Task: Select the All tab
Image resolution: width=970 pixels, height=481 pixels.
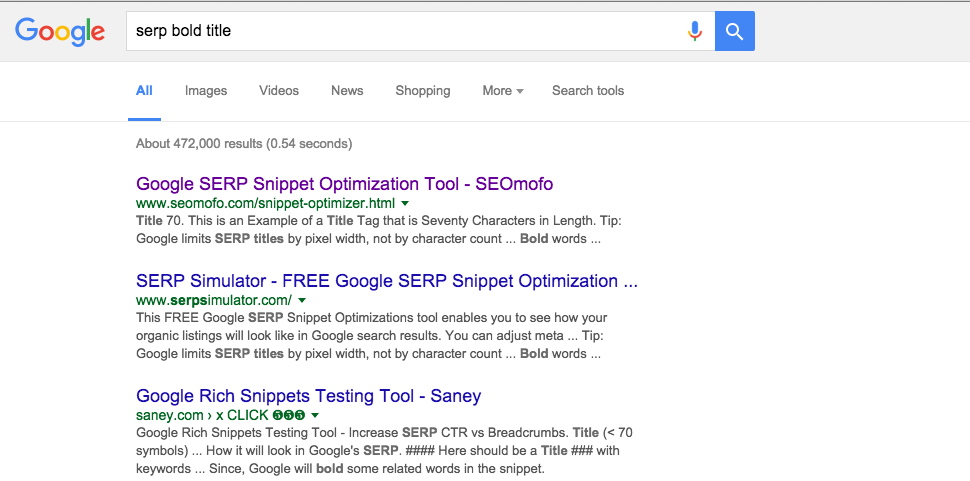Action: (x=144, y=91)
